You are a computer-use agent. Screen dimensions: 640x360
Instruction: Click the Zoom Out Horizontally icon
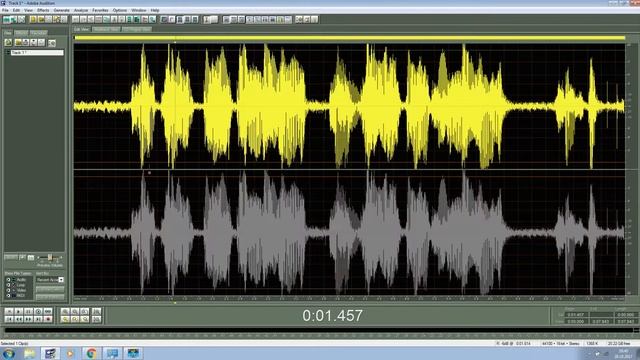click(75, 312)
